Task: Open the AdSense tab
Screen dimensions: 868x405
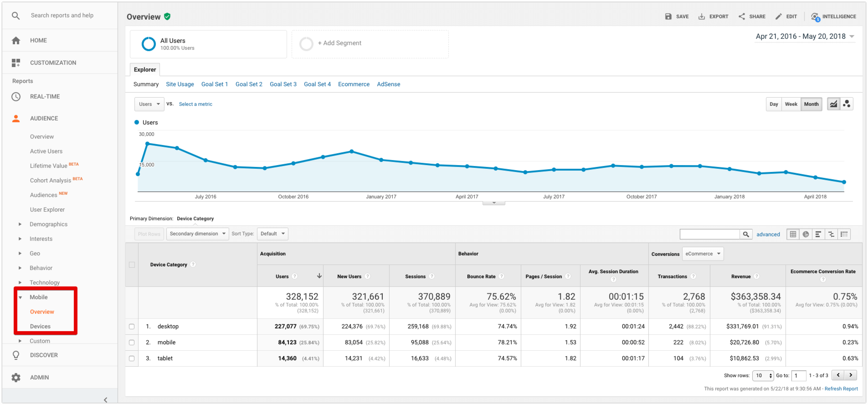Action: (389, 84)
